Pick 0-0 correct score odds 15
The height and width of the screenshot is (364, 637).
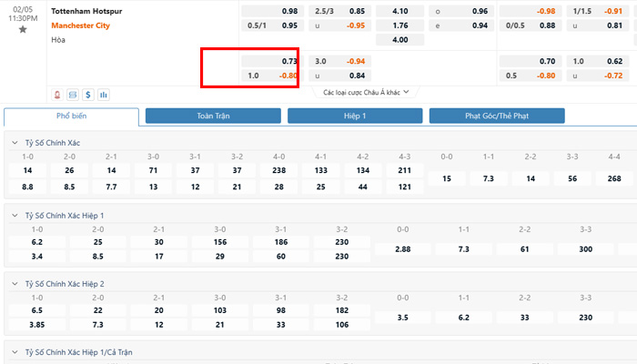point(446,178)
